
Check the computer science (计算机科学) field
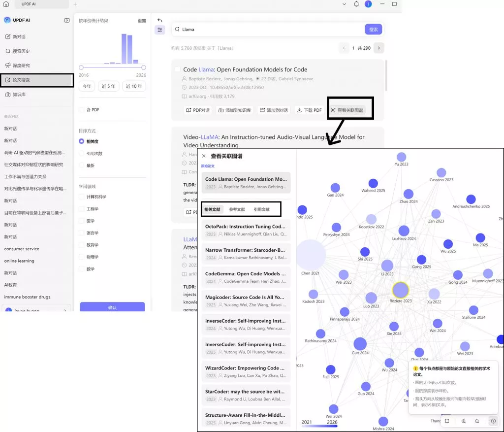coord(81,197)
